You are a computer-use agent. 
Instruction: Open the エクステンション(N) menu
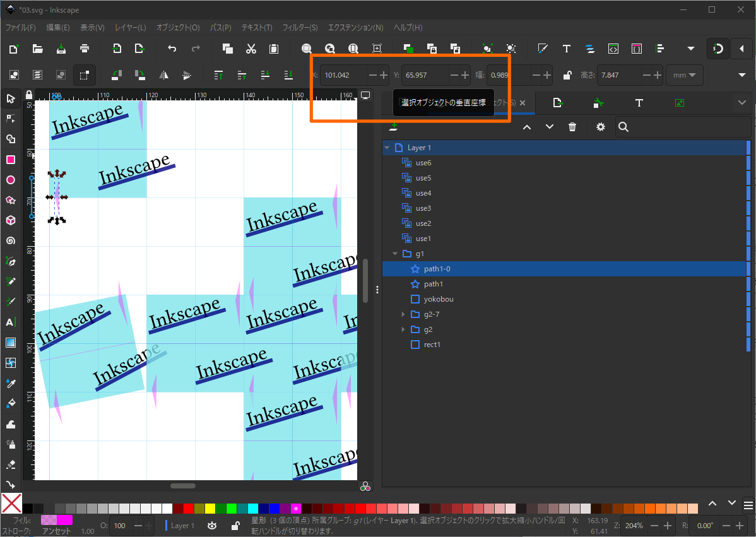tap(356, 28)
